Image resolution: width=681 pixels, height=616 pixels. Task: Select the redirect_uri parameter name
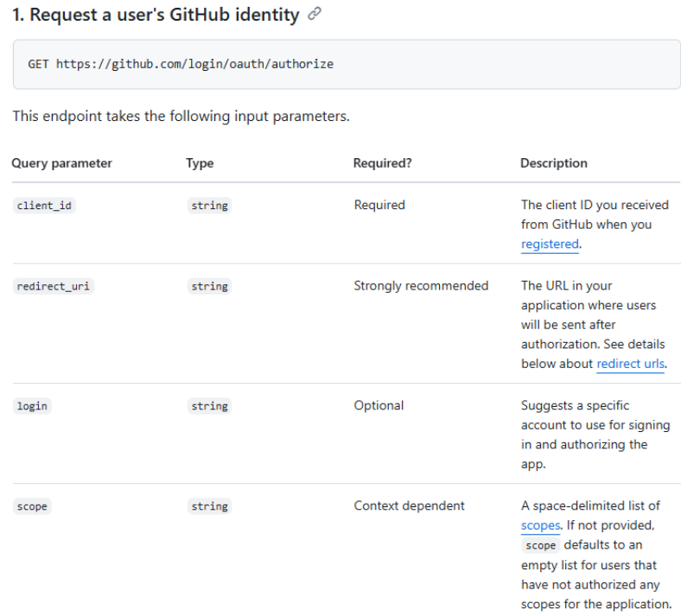(x=54, y=286)
